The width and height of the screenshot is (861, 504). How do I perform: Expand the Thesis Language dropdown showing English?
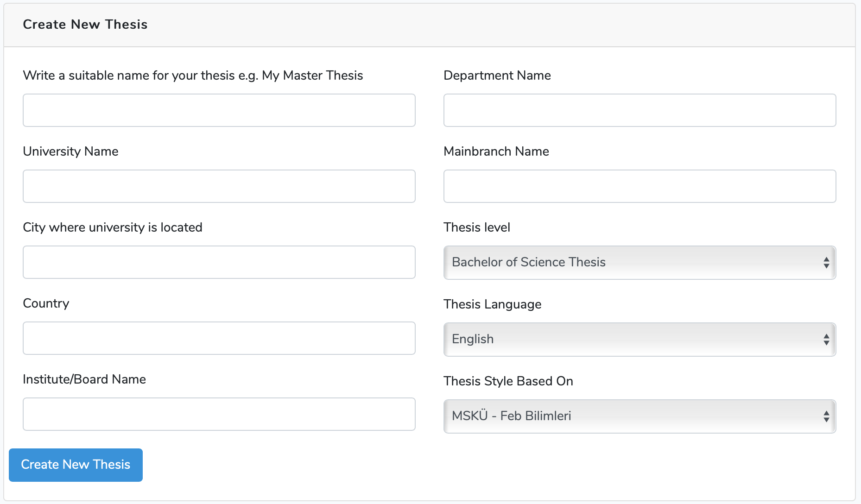click(639, 340)
